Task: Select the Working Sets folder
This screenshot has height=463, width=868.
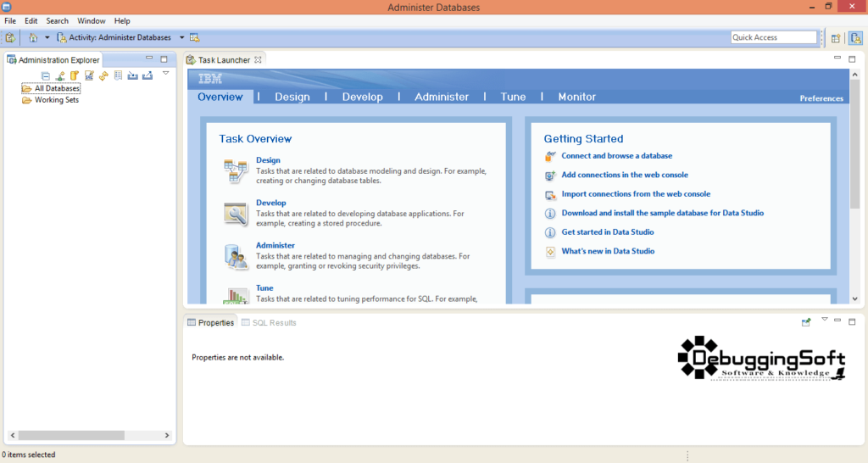Action: coord(50,100)
